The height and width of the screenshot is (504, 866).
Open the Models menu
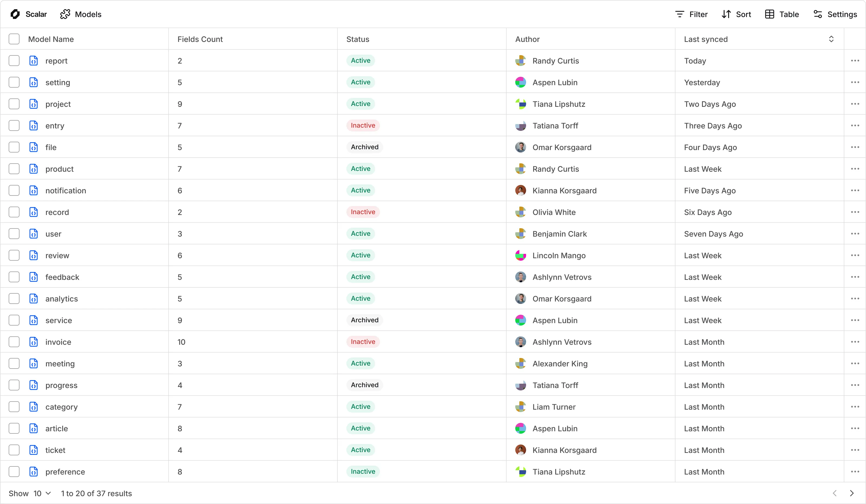point(81,14)
